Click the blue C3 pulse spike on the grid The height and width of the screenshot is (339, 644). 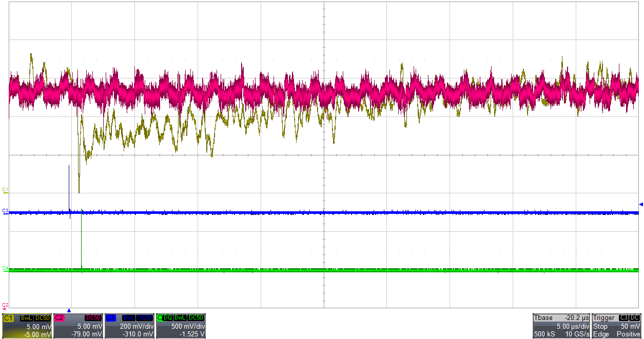[69, 188]
